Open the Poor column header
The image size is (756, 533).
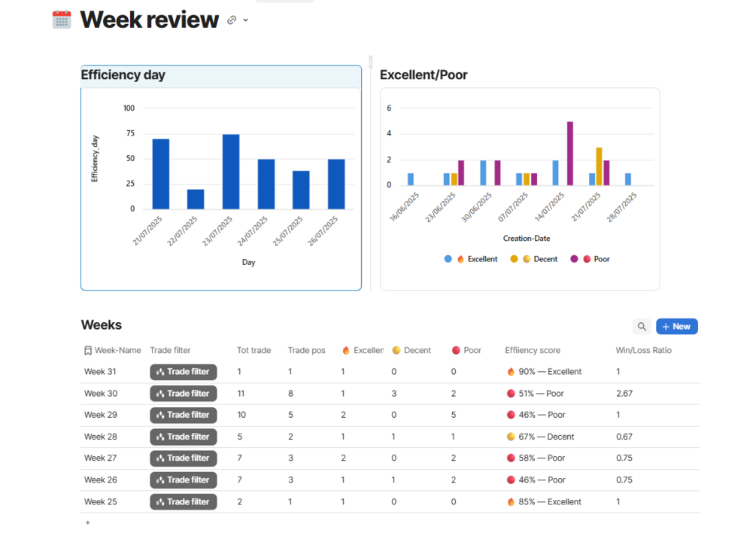(x=466, y=350)
